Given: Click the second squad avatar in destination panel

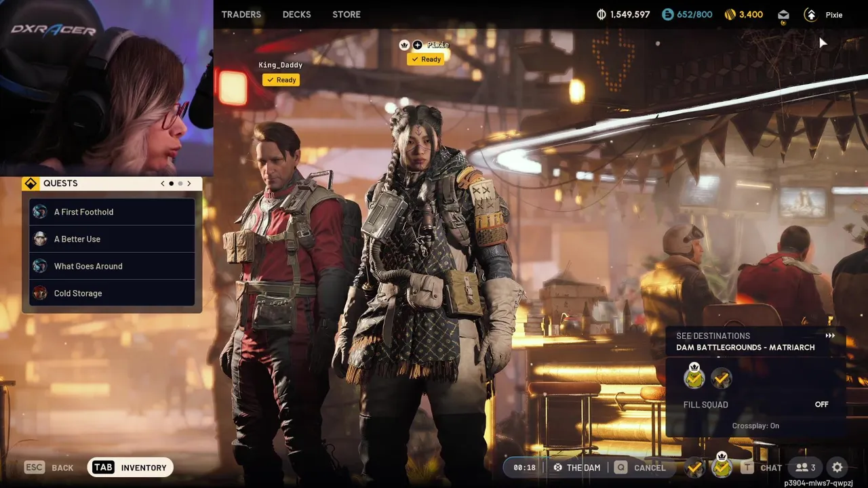Looking at the screenshot, I should pyautogui.click(x=722, y=378).
